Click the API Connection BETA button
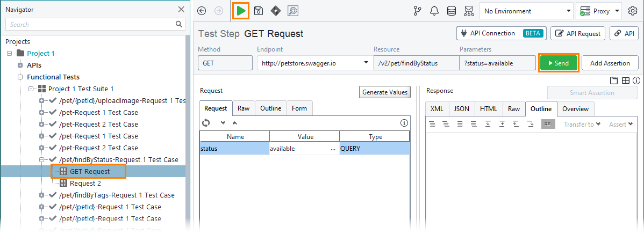Viewport: 644px width, 234px height. (x=501, y=34)
